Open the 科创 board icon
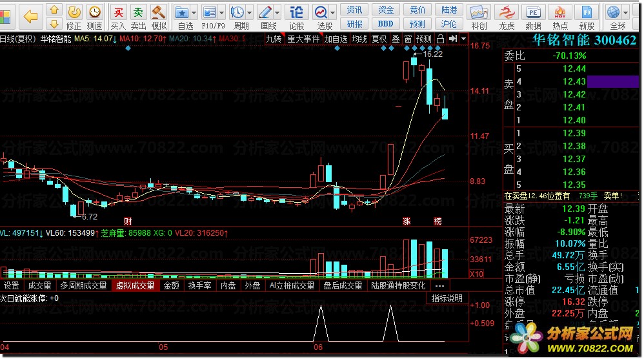This screenshot has height=359, width=644. (479, 17)
